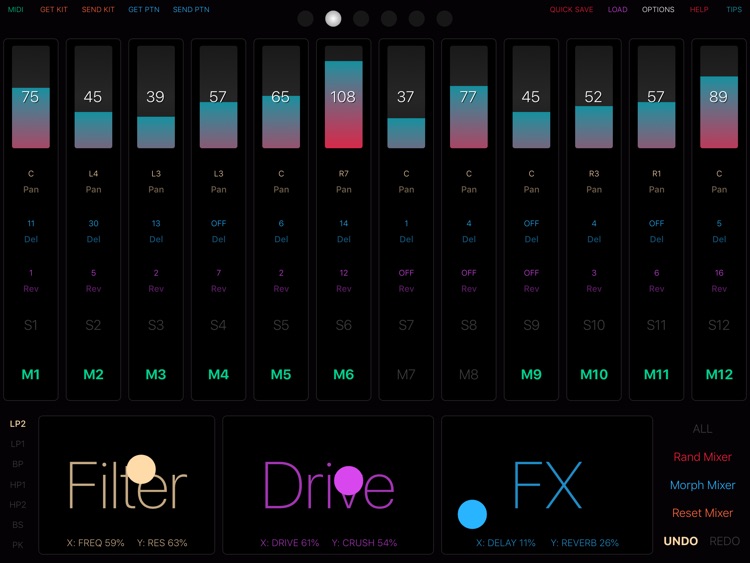This screenshot has height=563, width=750.
Task: Select the sixth page dot at top
Action: tap(444, 19)
